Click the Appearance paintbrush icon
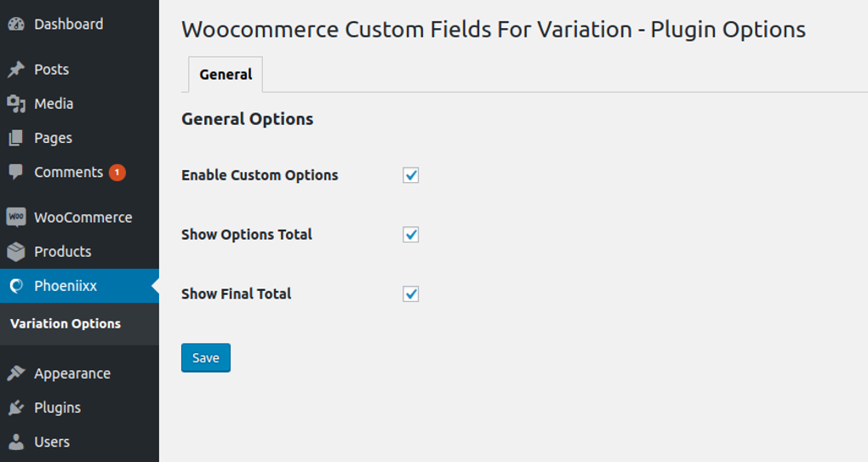Screen dimensions: 868x462 pos(16,374)
